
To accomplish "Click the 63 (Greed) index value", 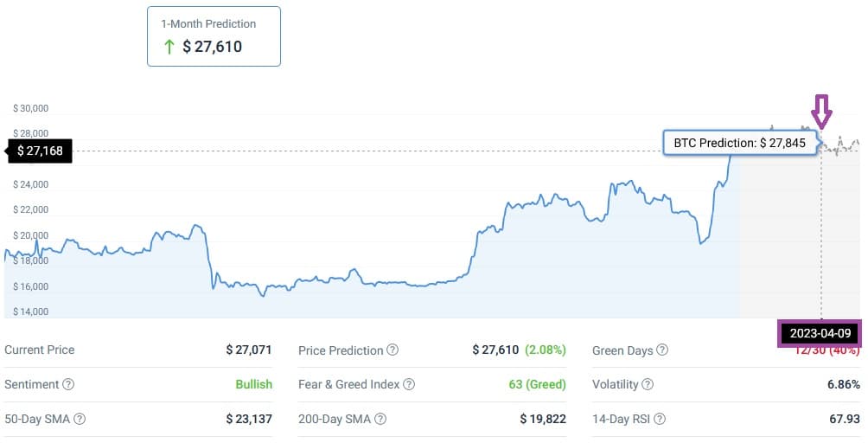I will [537, 384].
